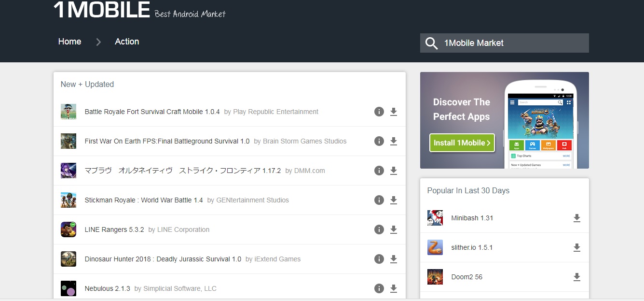Download First War On Earth FPS
The image size is (644, 301).
click(394, 142)
